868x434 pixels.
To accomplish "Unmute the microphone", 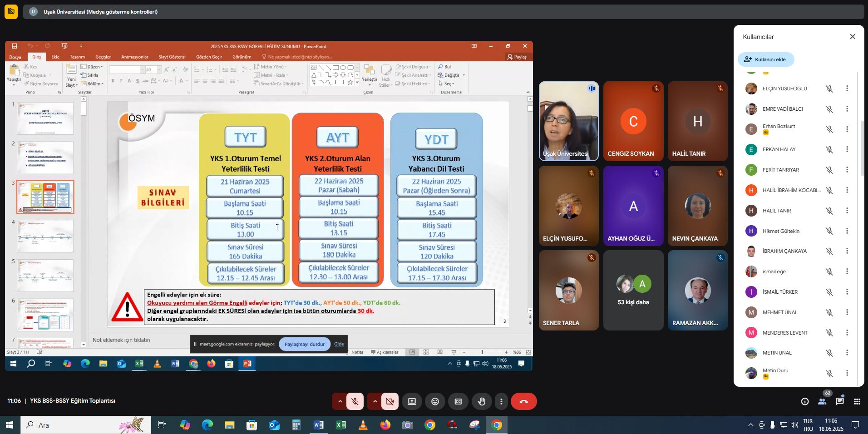I will click(355, 401).
